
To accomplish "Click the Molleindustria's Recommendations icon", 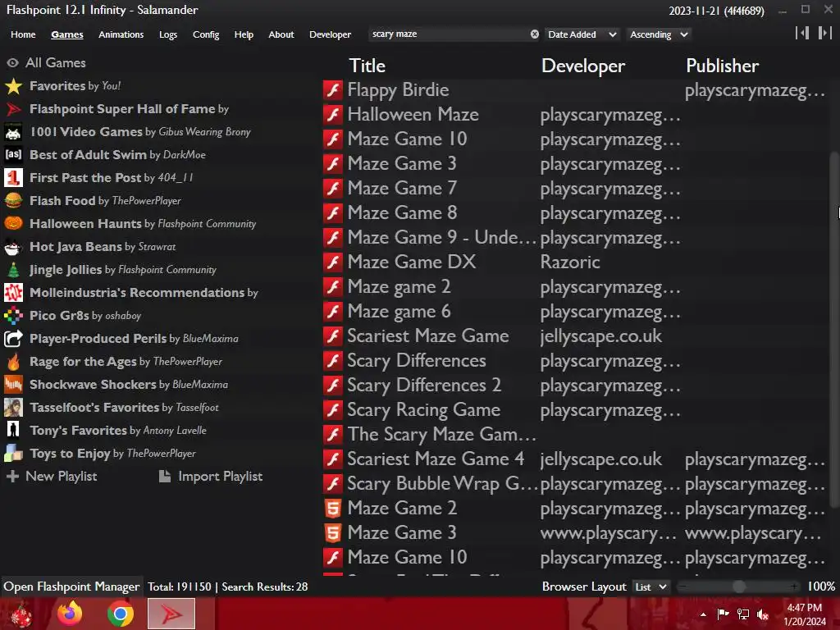I will tap(13, 293).
